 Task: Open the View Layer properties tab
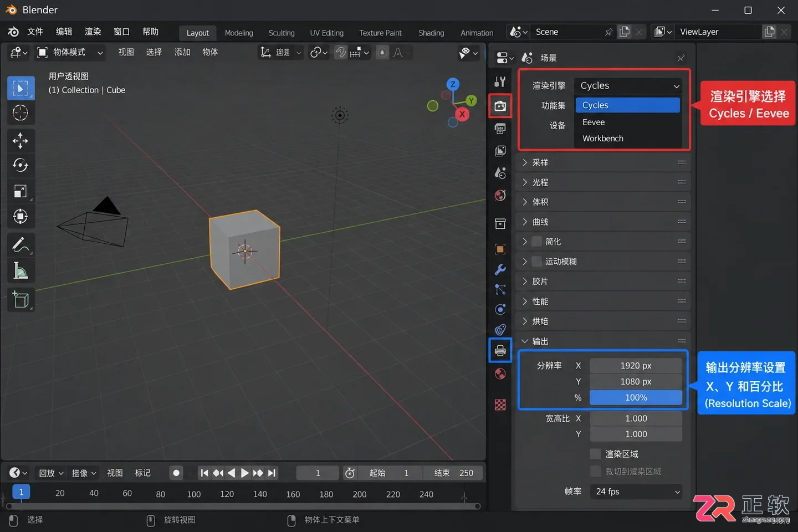click(500, 151)
